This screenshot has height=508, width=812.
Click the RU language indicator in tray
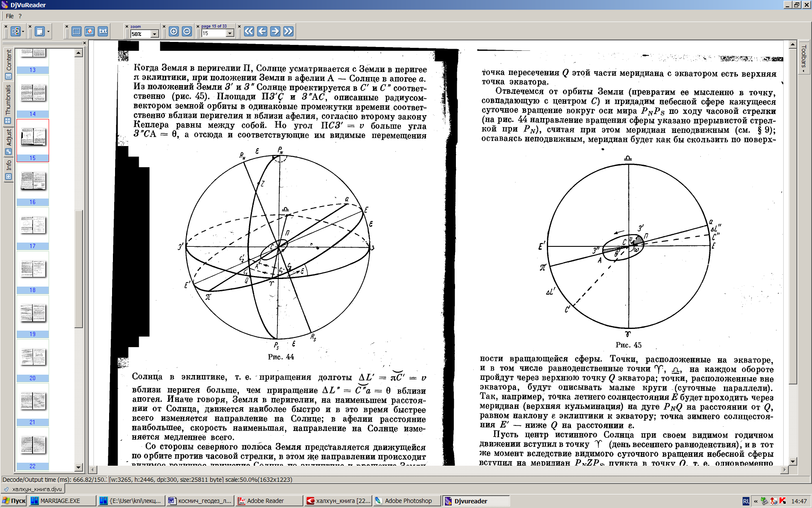[x=746, y=501]
